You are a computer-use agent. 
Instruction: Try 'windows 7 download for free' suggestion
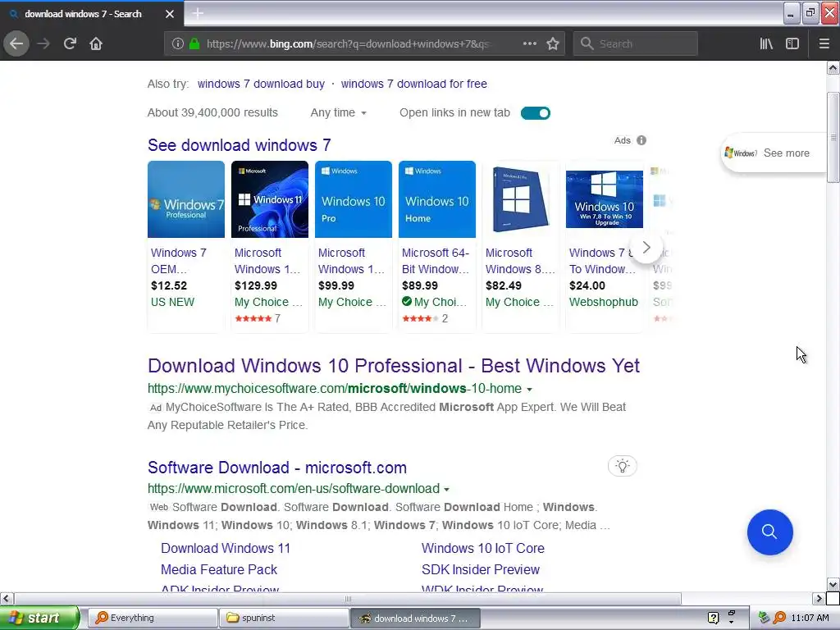click(x=413, y=84)
